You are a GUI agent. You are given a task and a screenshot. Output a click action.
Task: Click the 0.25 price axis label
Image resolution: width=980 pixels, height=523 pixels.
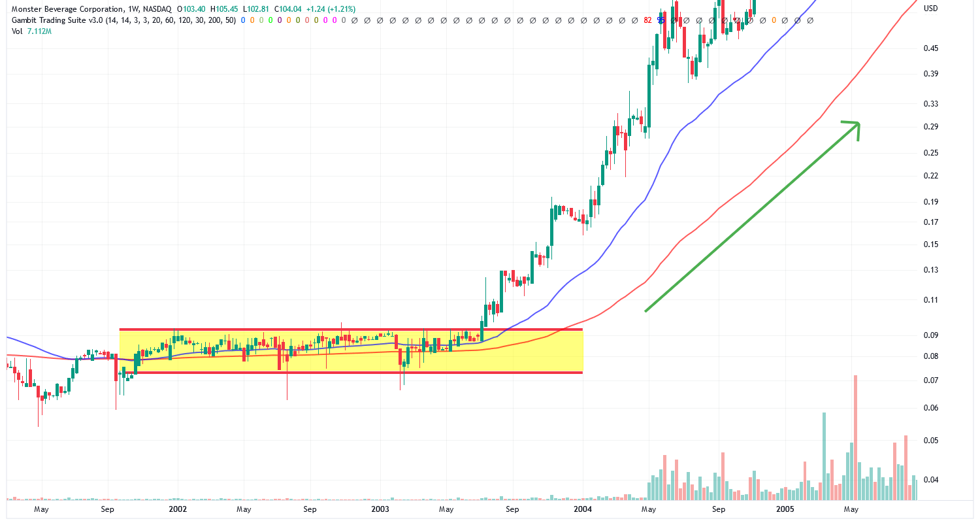click(x=931, y=153)
